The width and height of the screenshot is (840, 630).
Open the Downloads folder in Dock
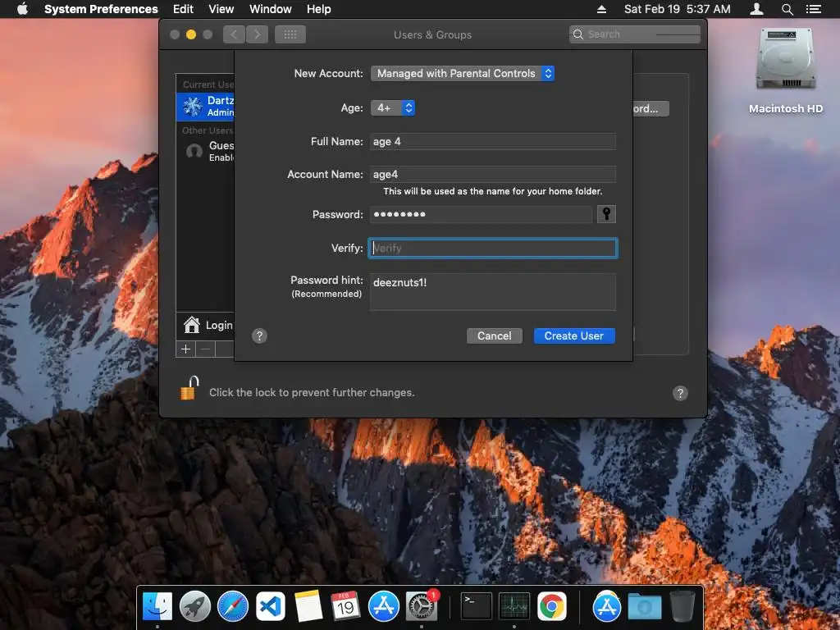645,606
